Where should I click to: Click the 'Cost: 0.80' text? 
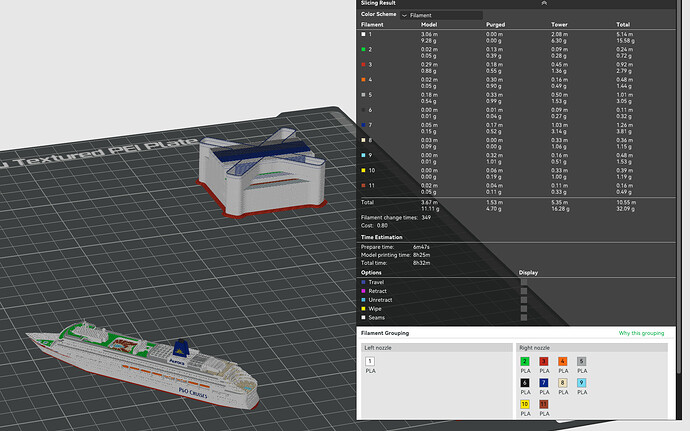pos(374,225)
